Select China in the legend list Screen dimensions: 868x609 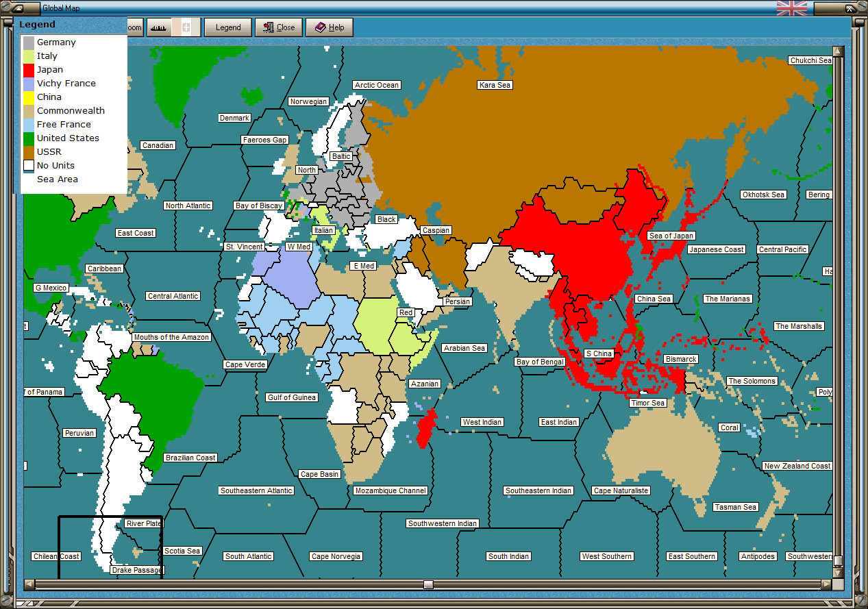[49, 97]
